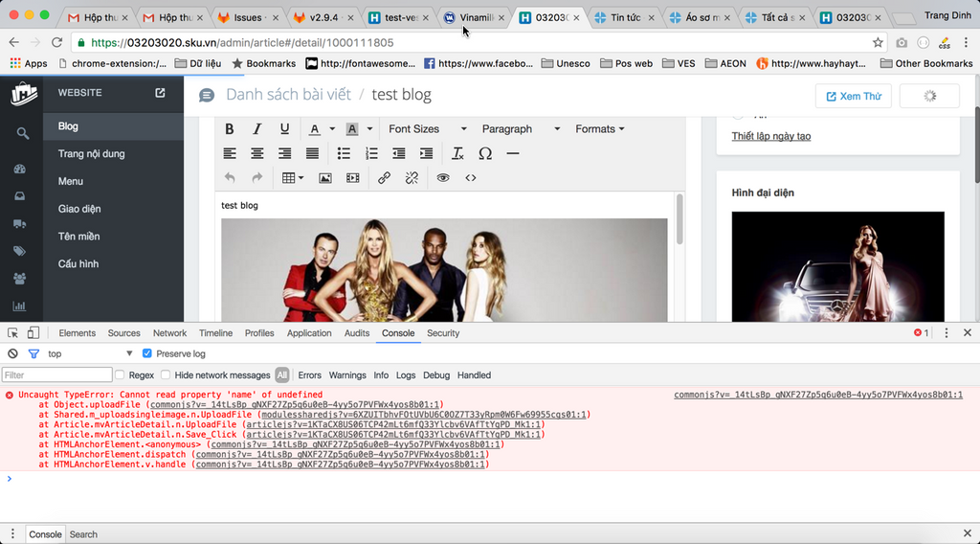Open the source code view icon

click(x=471, y=178)
